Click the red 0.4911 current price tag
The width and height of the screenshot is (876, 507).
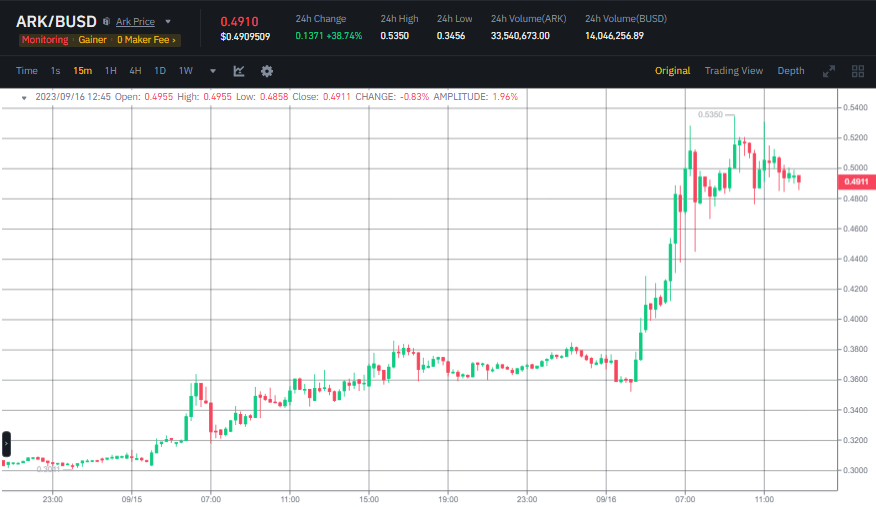click(x=856, y=181)
